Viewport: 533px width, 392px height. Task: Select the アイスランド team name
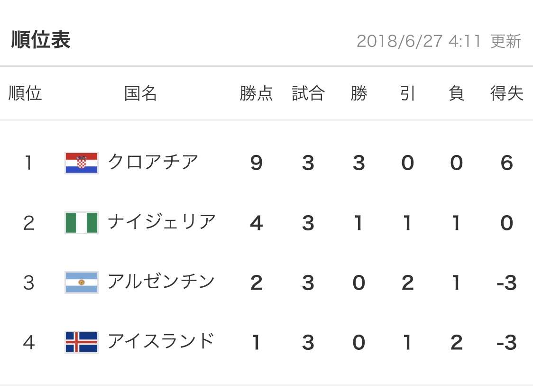pyautogui.click(x=161, y=341)
